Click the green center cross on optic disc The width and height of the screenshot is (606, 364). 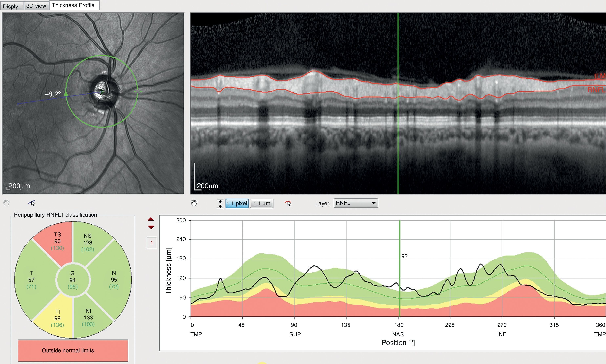102,92
